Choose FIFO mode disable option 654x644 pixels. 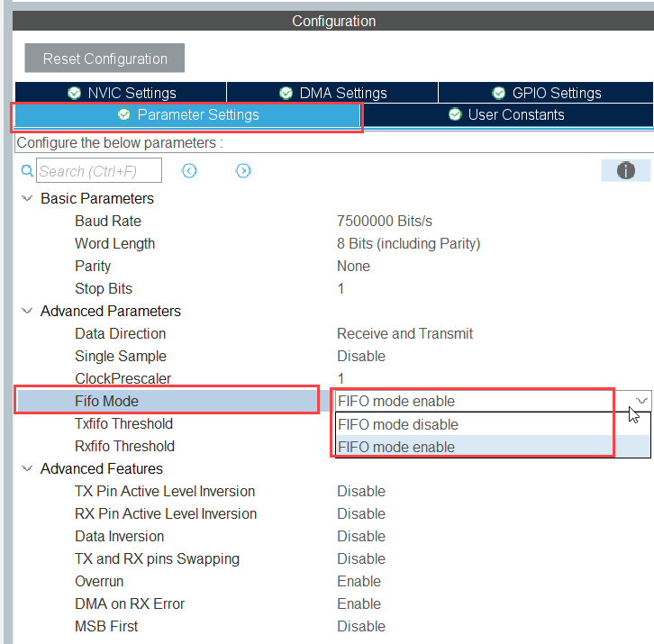pos(397,424)
